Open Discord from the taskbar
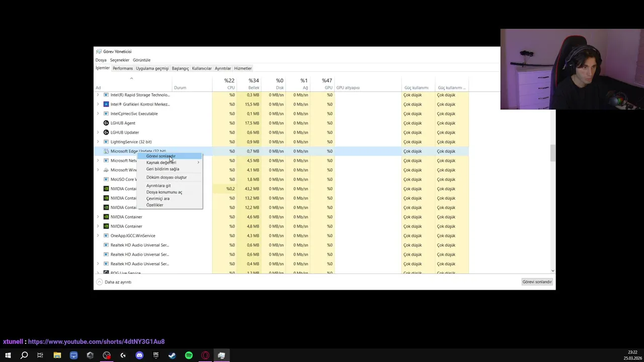644x362 pixels. tap(139, 355)
